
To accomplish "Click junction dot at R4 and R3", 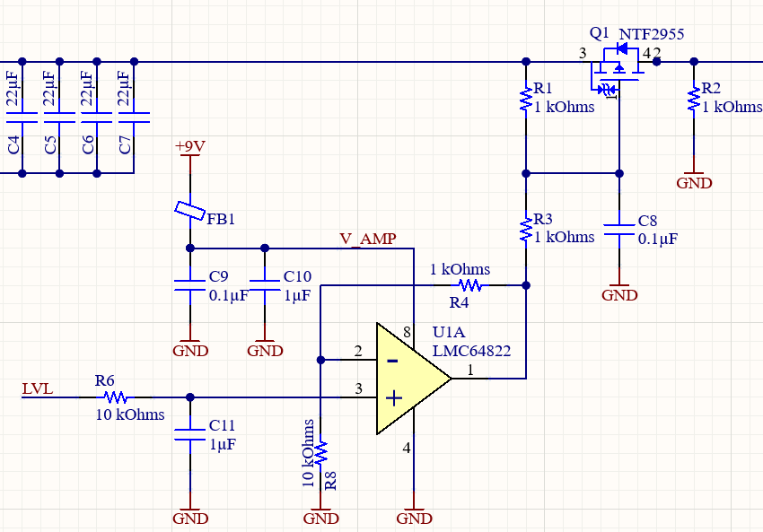I will (x=526, y=285).
